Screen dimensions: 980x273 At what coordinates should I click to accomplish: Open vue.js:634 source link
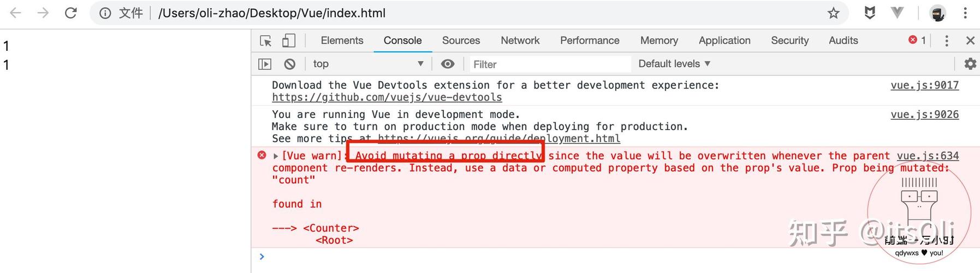pos(928,156)
